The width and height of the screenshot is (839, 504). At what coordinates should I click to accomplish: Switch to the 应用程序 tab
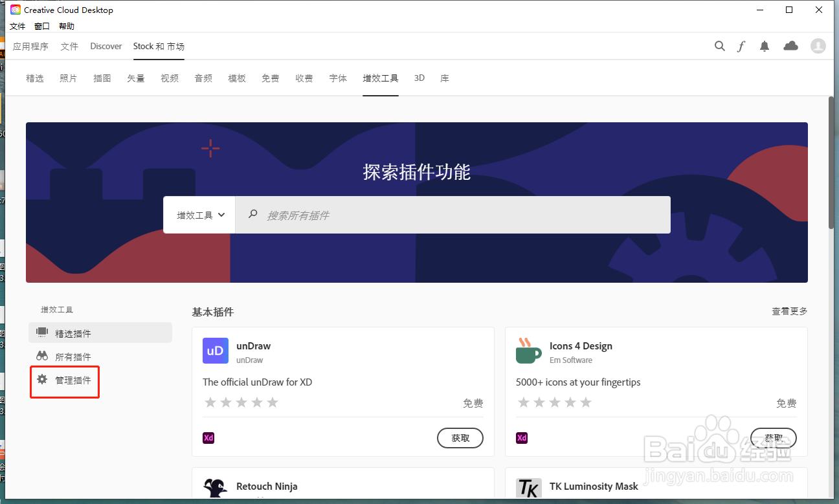(30, 47)
